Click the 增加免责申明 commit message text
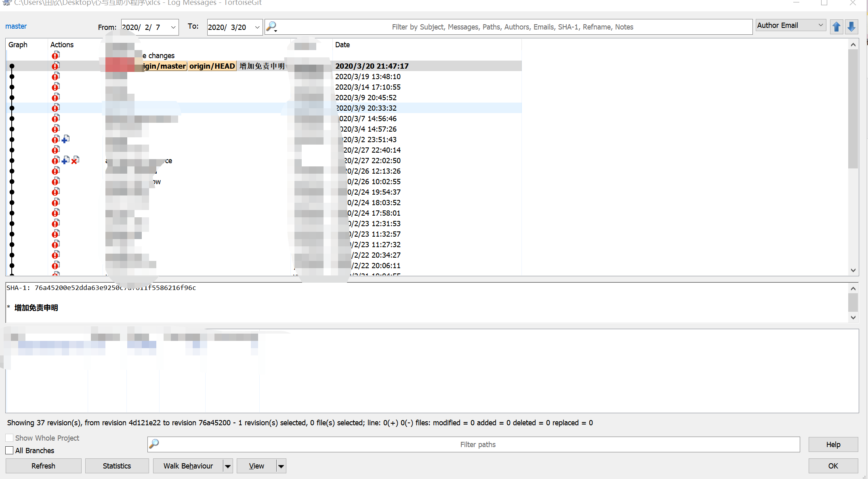Image resolution: width=868 pixels, height=479 pixels. click(36, 308)
